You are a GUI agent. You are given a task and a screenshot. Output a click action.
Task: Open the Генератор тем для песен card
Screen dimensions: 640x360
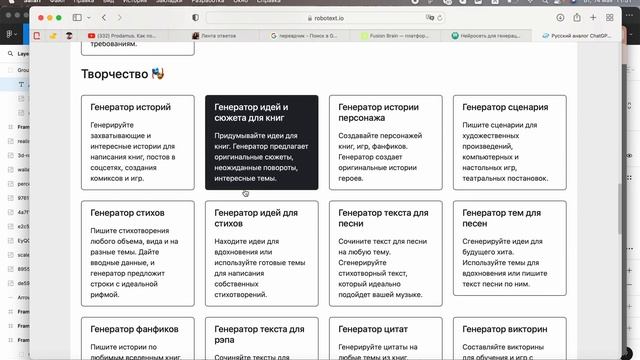click(x=510, y=248)
